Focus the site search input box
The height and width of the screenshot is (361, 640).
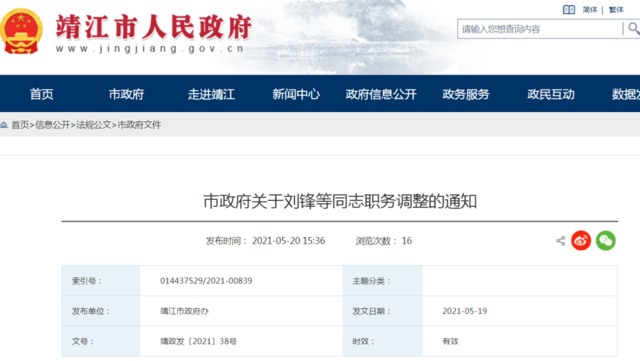point(540,29)
